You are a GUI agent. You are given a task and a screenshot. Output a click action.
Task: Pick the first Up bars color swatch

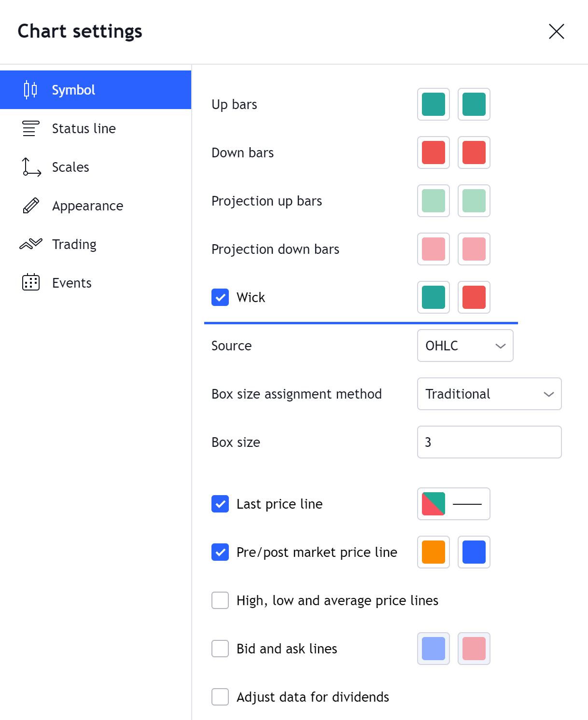(434, 104)
